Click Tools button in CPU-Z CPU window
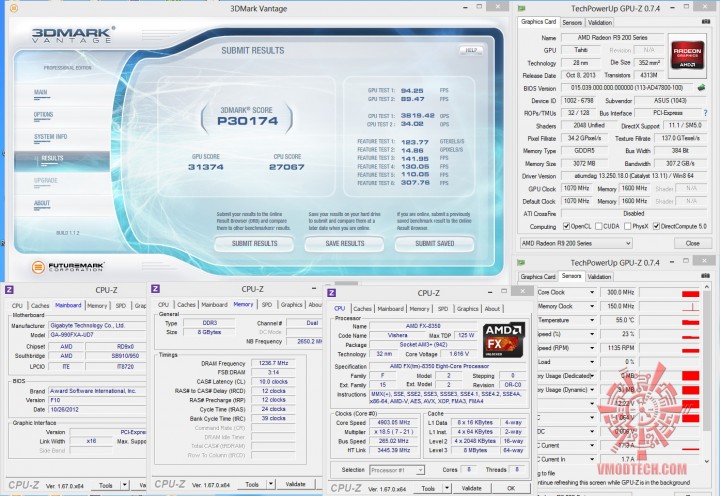The height and width of the screenshot is (496, 720). (428, 488)
